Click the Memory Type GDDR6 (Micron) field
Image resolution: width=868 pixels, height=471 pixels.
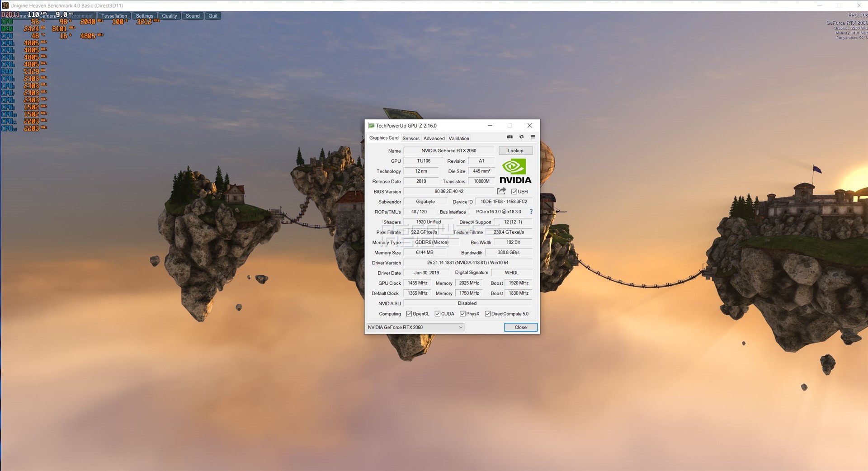pos(432,242)
